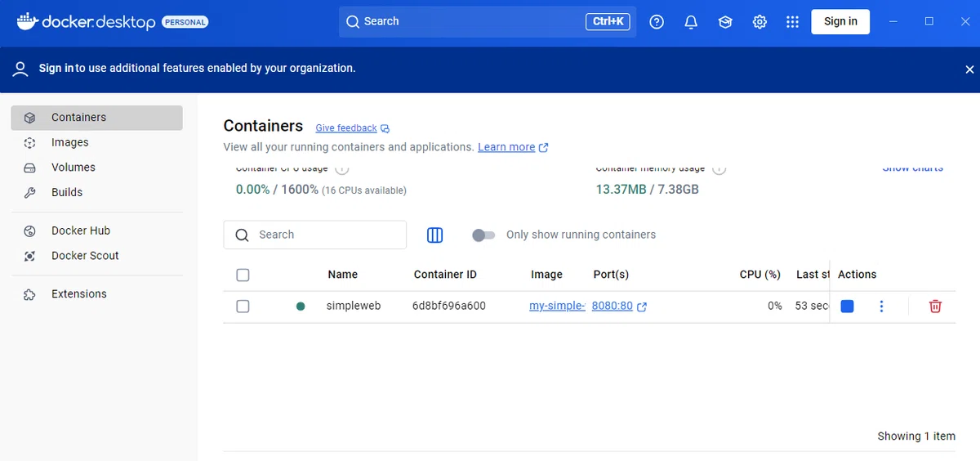Open the apps grid icon
The image size is (980, 461).
coord(792,22)
